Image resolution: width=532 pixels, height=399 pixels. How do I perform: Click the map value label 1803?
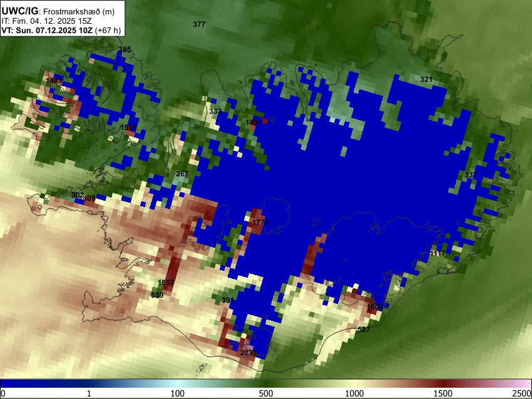coord(375,307)
